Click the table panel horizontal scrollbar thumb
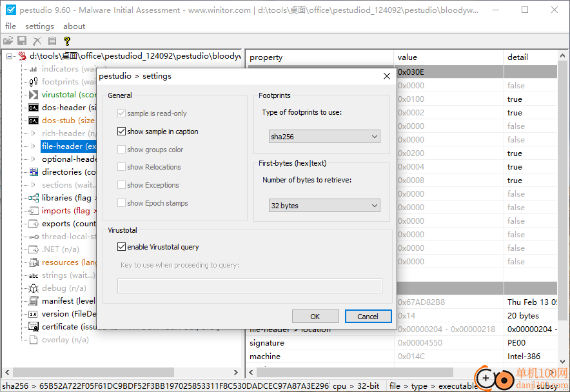The width and height of the screenshot is (570, 392). point(355,373)
